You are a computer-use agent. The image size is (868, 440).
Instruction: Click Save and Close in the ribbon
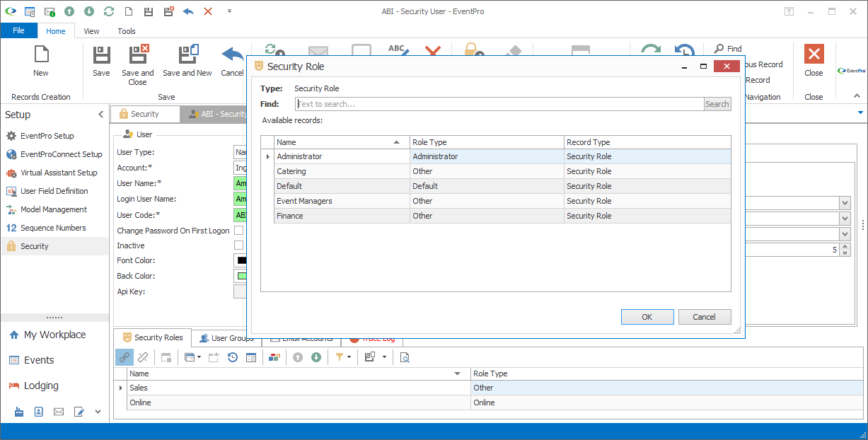pyautogui.click(x=138, y=65)
